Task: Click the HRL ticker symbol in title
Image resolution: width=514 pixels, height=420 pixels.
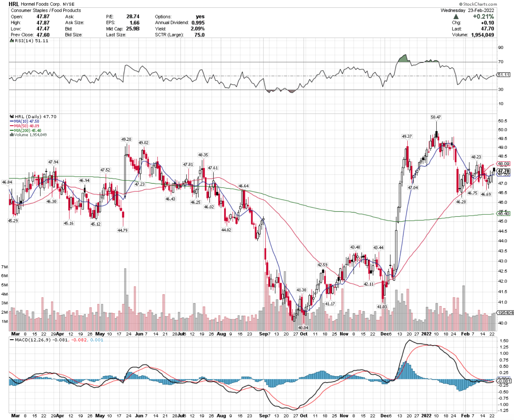Action: tap(14, 4)
